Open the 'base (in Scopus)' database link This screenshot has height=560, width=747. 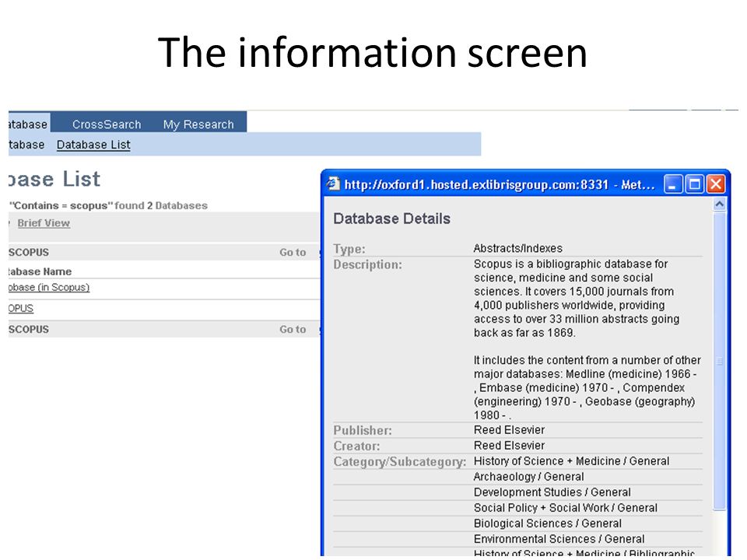(48, 287)
